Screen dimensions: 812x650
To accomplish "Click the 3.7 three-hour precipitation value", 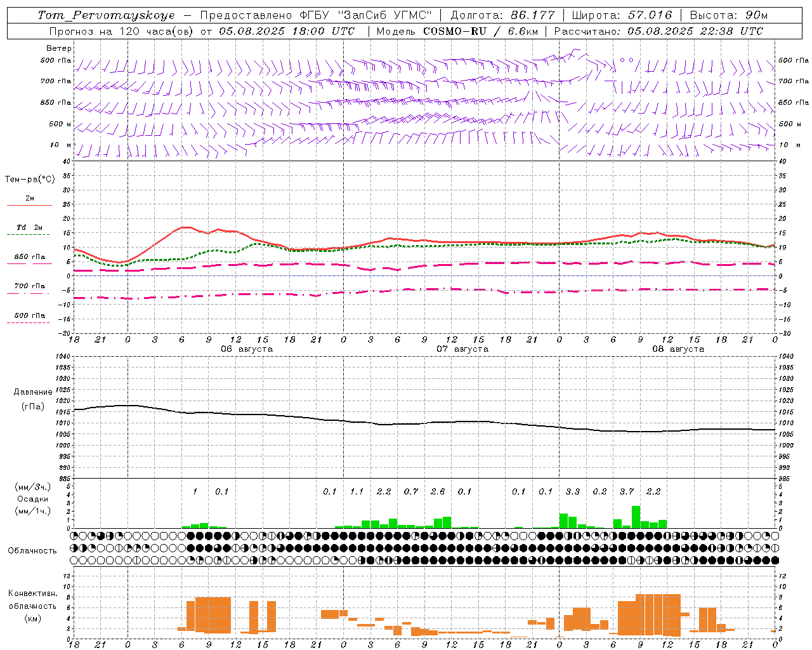I will tap(627, 491).
